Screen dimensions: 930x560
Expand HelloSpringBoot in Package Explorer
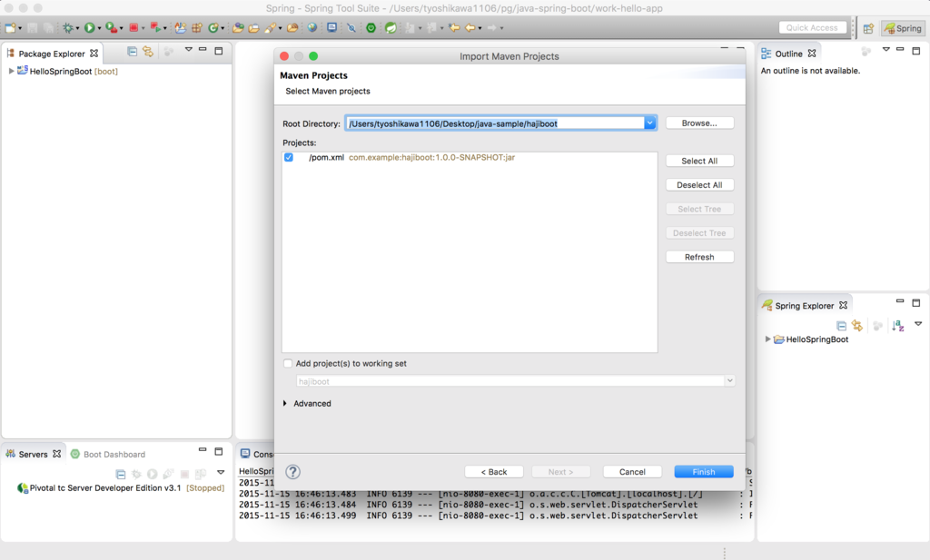coord(11,71)
